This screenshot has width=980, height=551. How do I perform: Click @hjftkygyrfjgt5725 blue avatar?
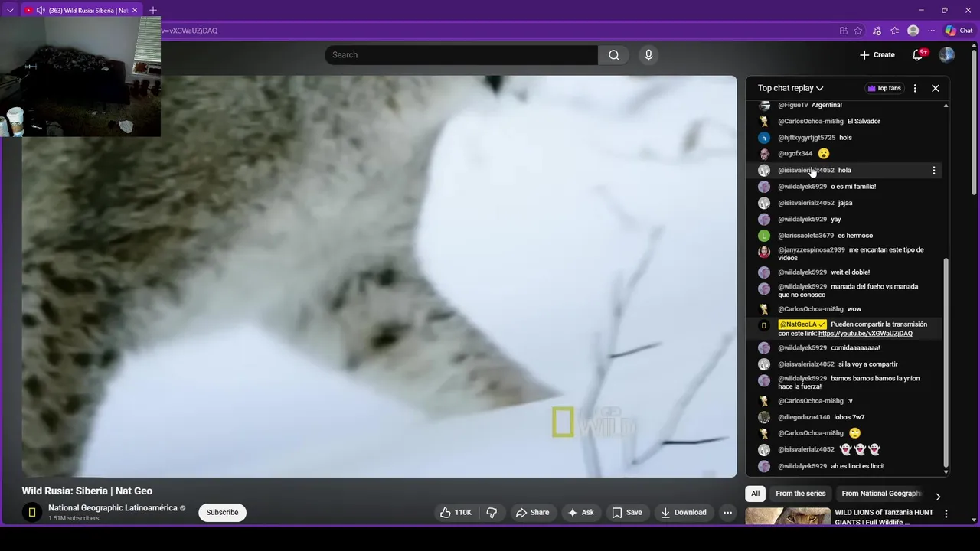pyautogui.click(x=764, y=138)
